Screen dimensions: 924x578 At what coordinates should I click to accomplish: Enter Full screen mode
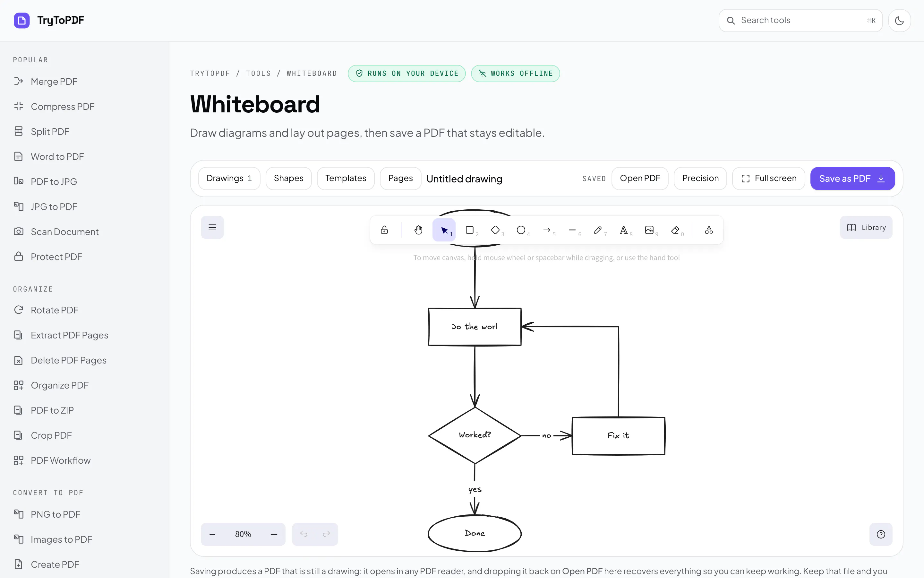point(769,179)
